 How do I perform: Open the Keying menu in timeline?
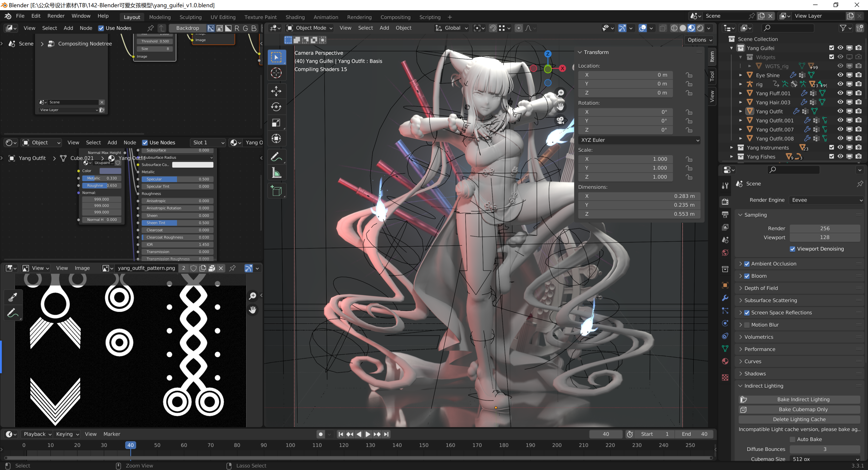point(67,434)
